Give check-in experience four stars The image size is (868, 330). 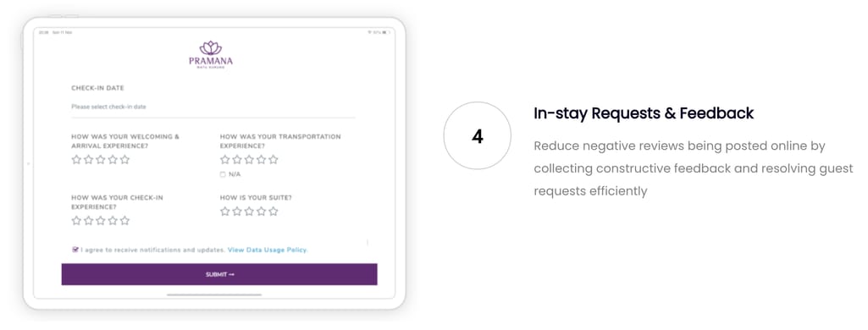(113, 221)
